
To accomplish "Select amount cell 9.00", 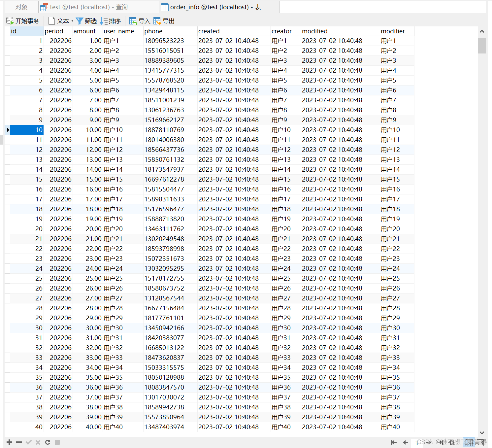I will point(87,120).
